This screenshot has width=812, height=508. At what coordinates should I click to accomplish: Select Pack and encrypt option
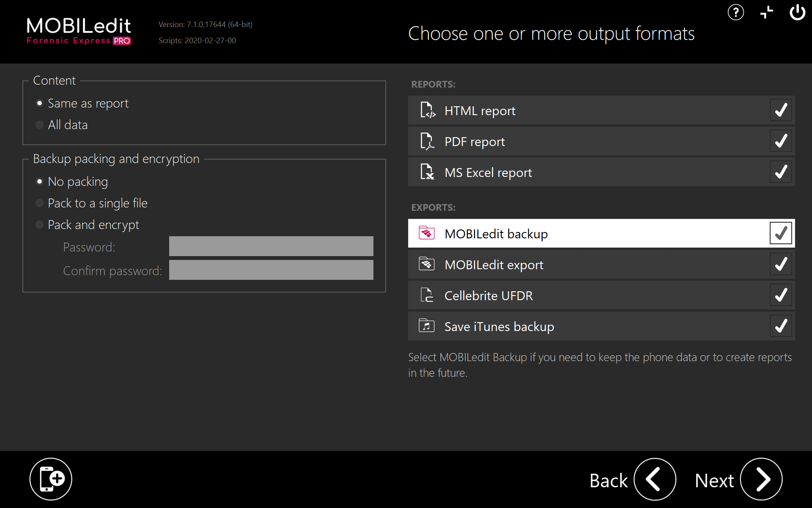(40, 225)
